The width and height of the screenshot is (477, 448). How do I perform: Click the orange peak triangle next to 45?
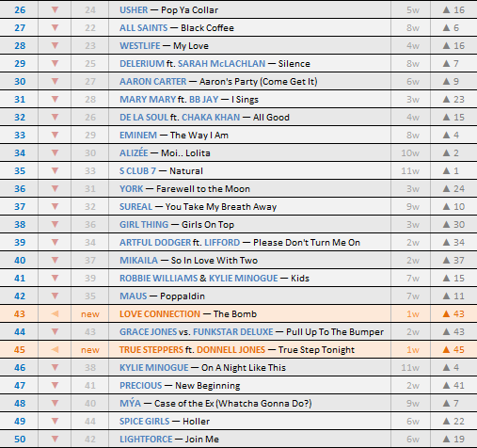coord(446,349)
